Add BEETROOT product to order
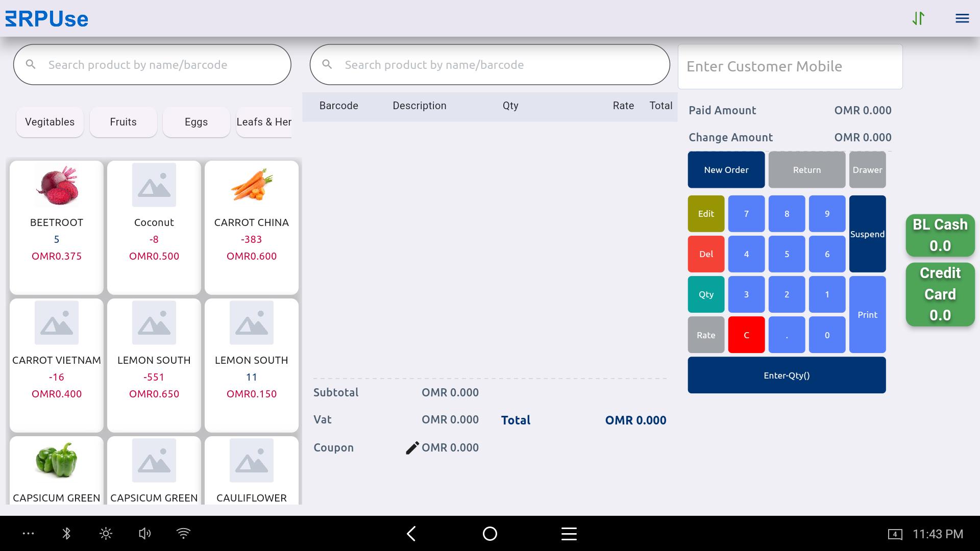 pyautogui.click(x=57, y=228)
